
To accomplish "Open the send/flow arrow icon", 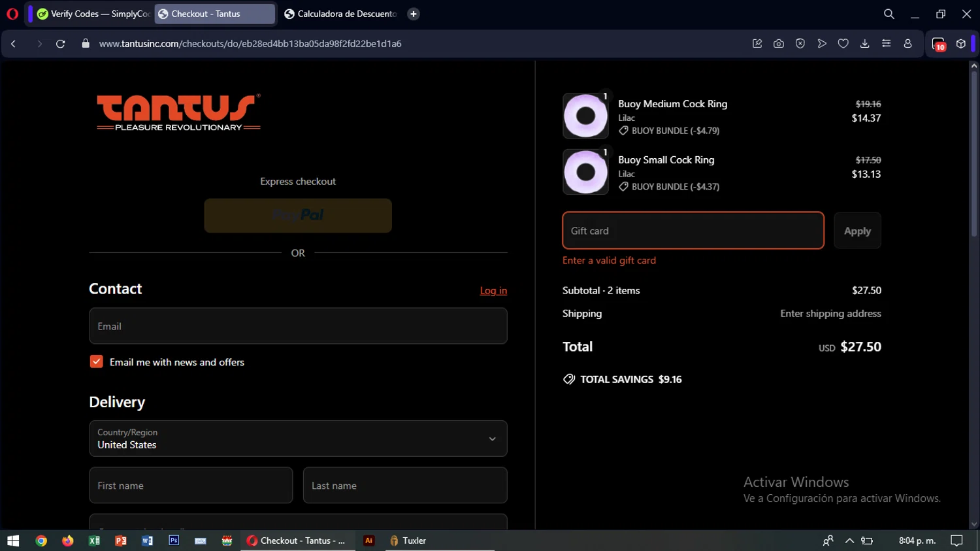I will pyautogui.click(x=822, y=44).
